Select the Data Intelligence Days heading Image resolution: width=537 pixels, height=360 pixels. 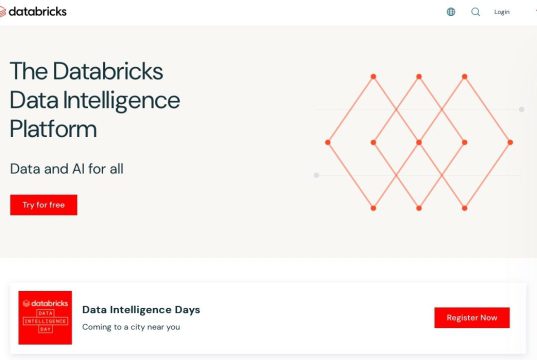[141, 310]
